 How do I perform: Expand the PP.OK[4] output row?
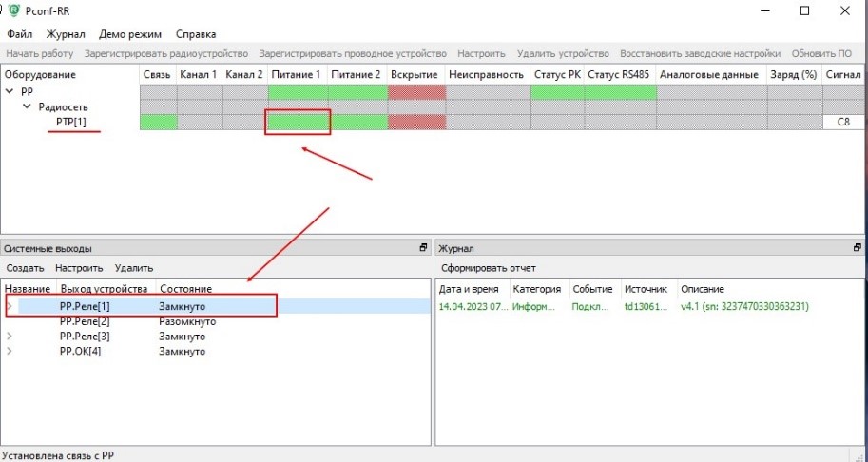pos(10,352)
